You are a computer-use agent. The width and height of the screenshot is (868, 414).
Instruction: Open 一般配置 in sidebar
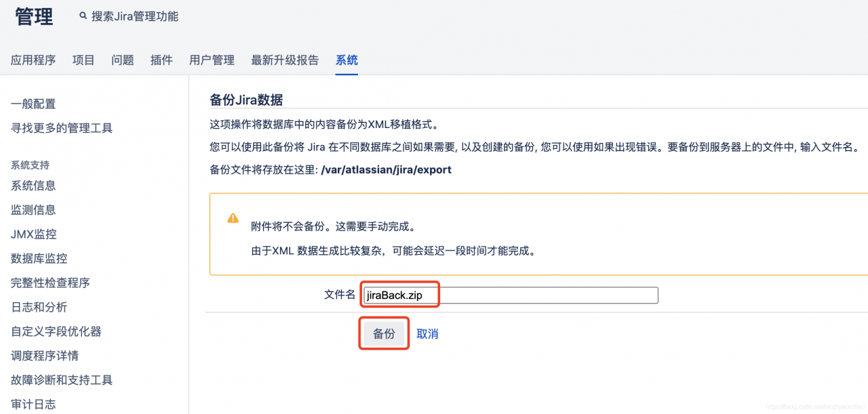point(33,104)
